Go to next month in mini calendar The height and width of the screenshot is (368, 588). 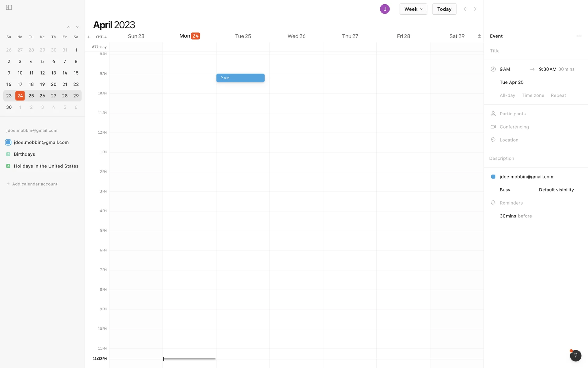pyautogui.click(x=77, y=27)
